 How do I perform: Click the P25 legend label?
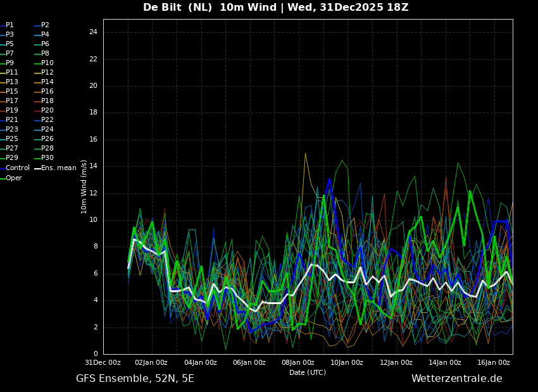click(9, 138)
